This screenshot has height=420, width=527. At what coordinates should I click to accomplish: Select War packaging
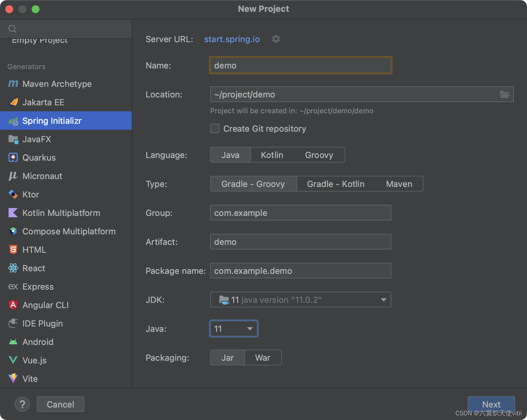pyautogui.click(x=263, y=357)
